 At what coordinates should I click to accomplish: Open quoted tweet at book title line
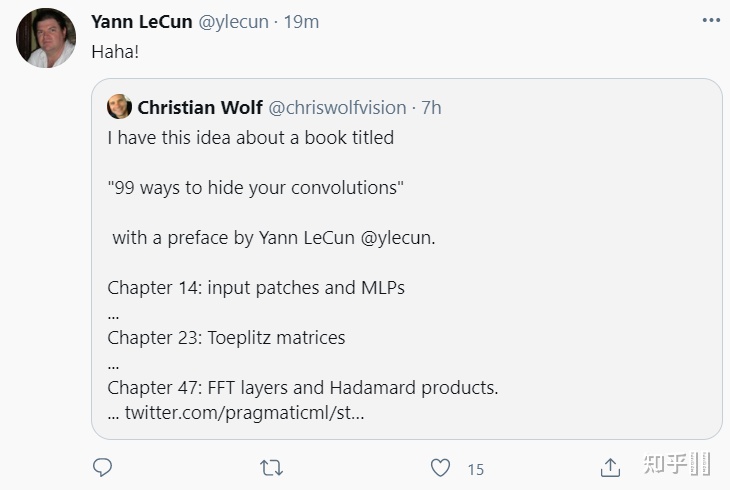click(256, 188)
